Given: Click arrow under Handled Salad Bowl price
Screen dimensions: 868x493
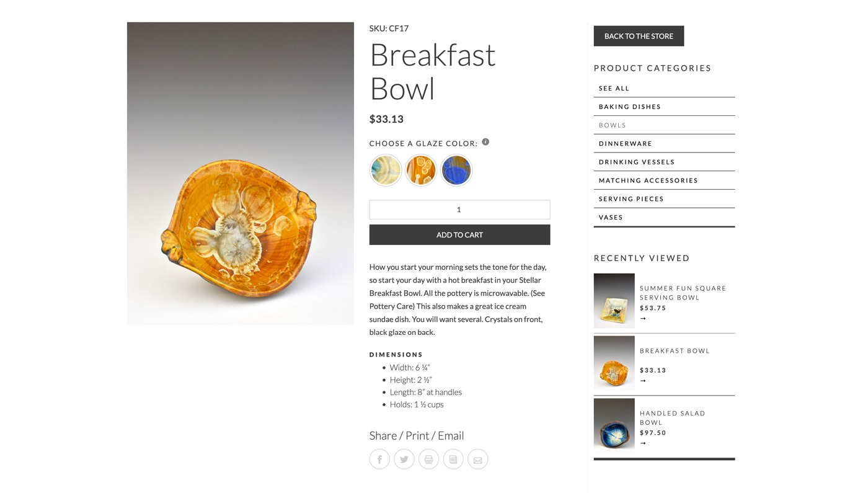Looking at the screenshot, I should point(643,443).
